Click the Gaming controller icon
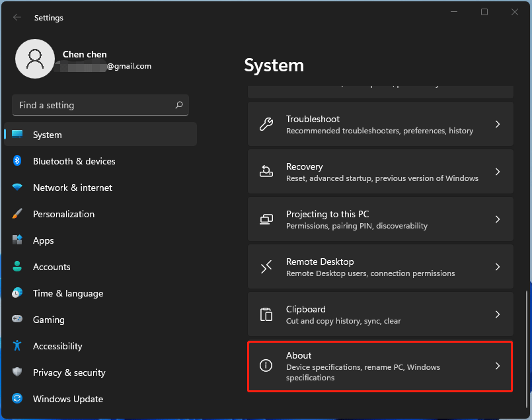This screenshot has width=532, height=420. click(x=19, y=319)
